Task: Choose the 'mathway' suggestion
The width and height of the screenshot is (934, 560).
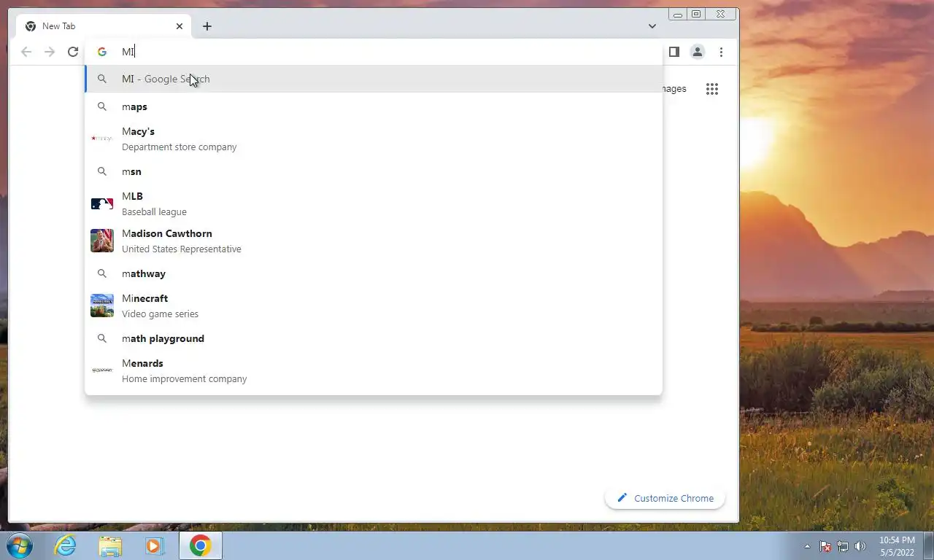Action: click(374, 273)
